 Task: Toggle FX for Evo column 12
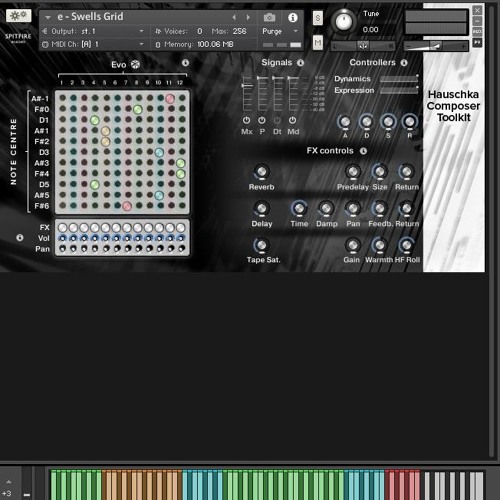181,228
